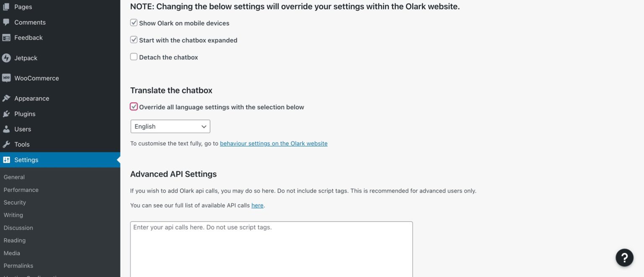Open the help question-mark bubble
The width and height of the screenshot is (644, 277).
point(624,257)
